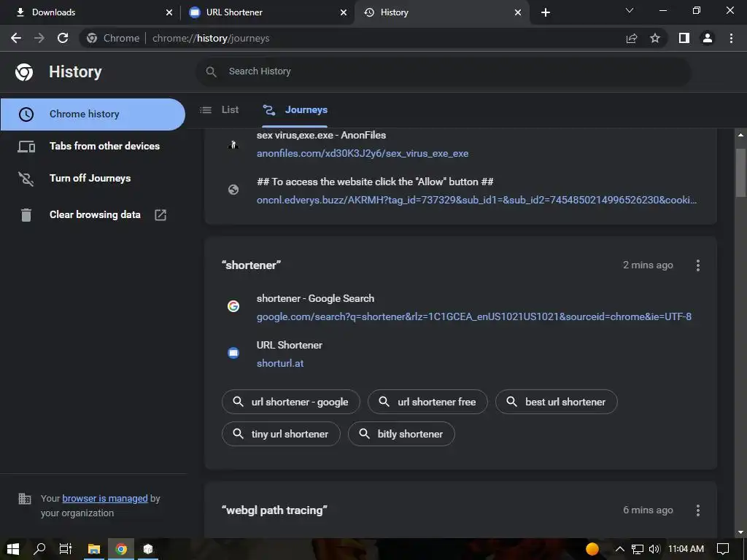Image resolution: width=747 pixels, height=560 pixels.
Task: Close the History tab
Action: (518, 12)
